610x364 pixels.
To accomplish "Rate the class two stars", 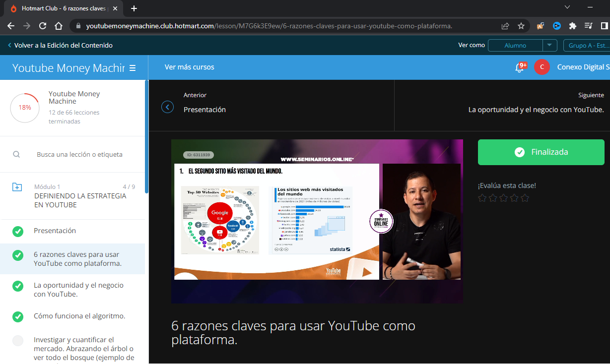I will pos(493,198).
